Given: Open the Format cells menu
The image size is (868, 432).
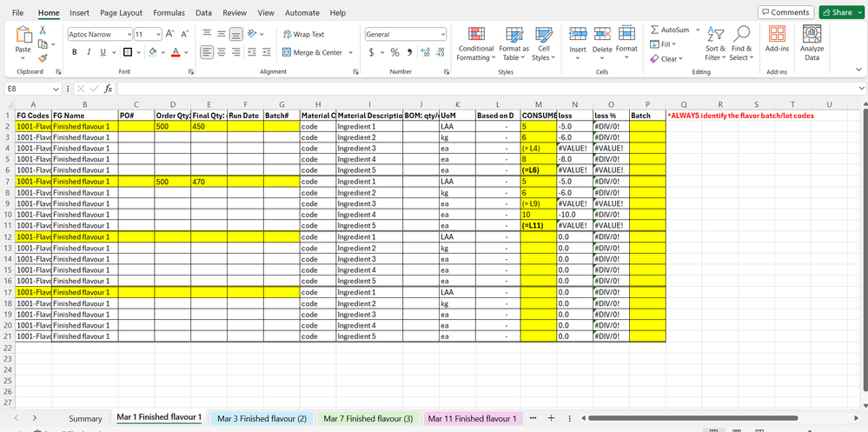Looking at the screenshot, I should (626, 43).
